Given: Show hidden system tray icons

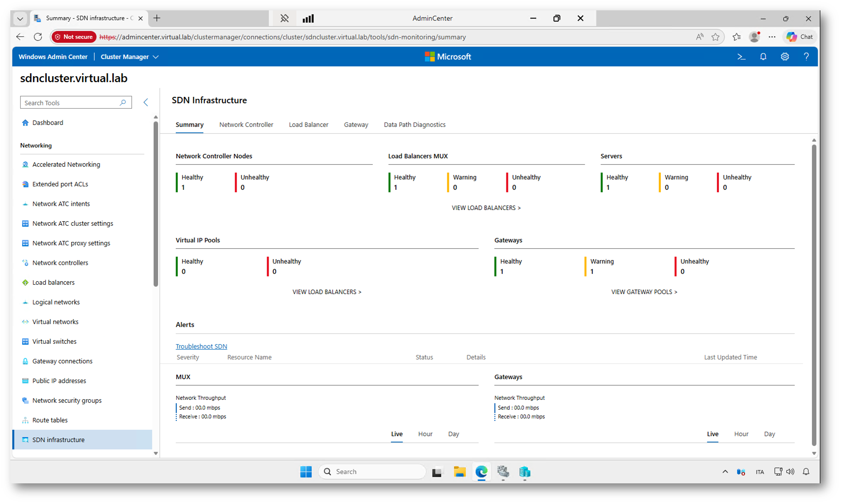Looking at the screenshot, I should [x=725, y=472].
